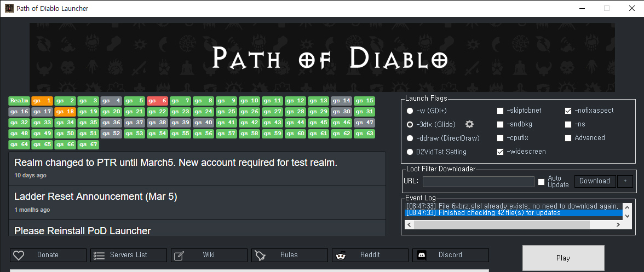Open the Donate button
The image size is (644, 272).
pyautogui.click(x=48, y=255)
